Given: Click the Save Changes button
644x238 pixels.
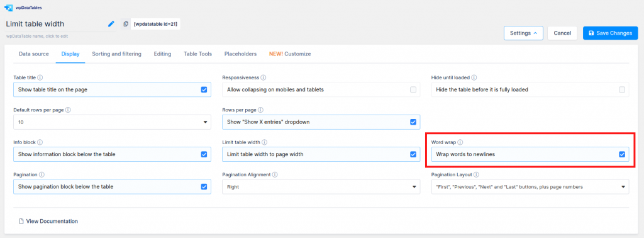Looking at the screenshot, I should coord(610,33).
